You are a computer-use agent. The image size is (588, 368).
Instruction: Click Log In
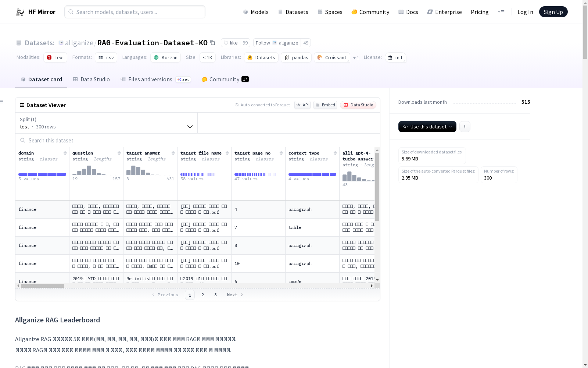(x=525, y=12)
